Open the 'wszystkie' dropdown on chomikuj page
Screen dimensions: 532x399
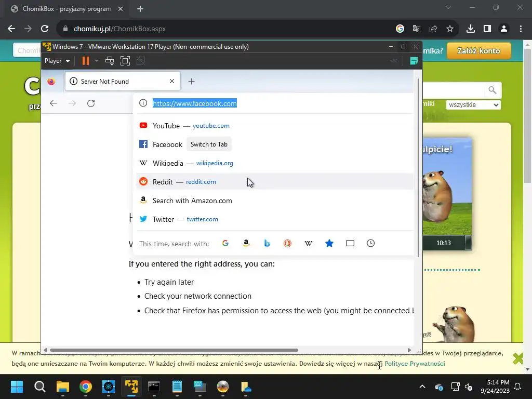click(x=474, y=105)
